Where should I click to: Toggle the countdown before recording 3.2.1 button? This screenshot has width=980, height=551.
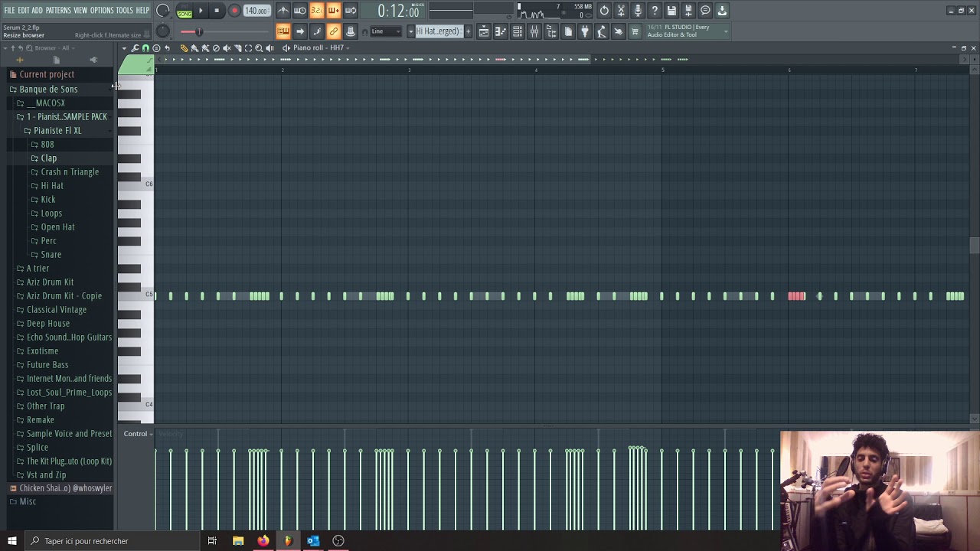[x=317, y=11]
